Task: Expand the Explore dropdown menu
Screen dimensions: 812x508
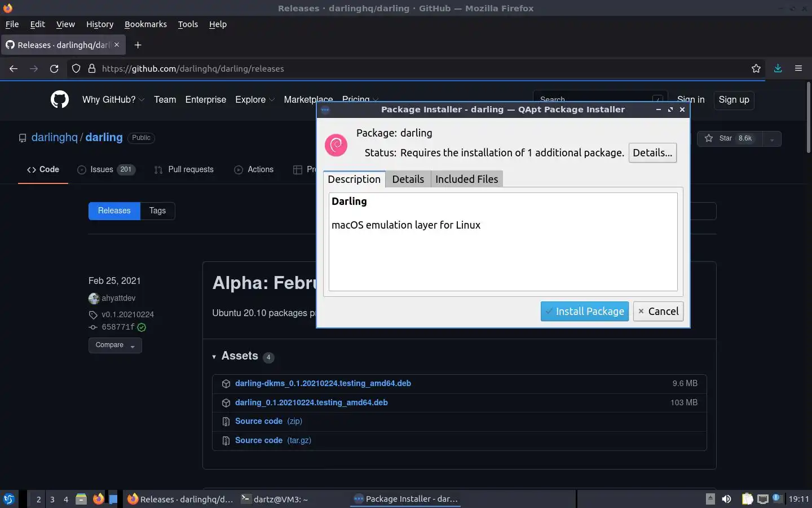Action: click(x=255, y=99)
